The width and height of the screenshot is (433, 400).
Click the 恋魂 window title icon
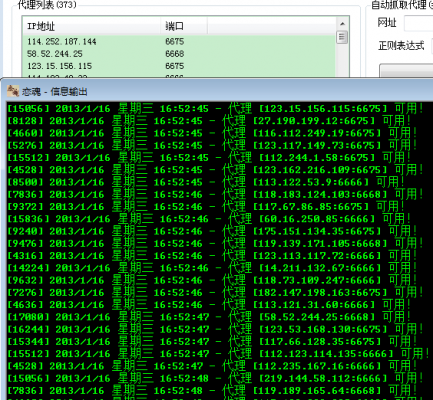[x=13, y=91]
